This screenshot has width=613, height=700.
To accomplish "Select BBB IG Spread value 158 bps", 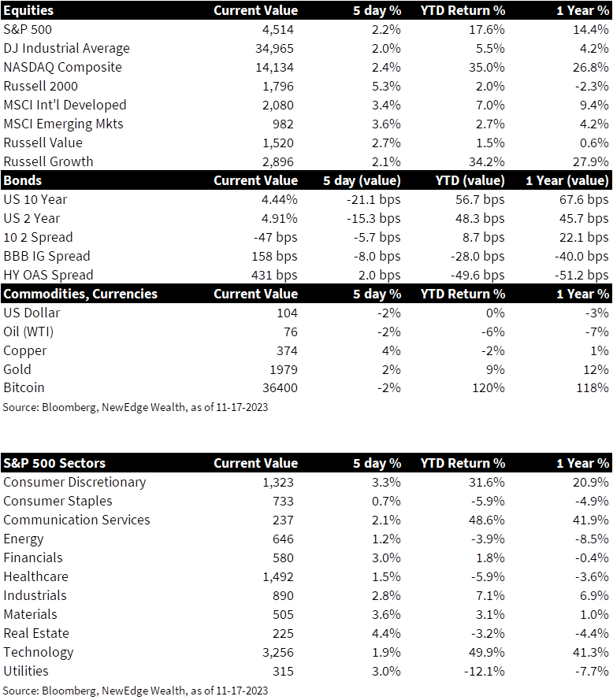I will click(274, 256).
